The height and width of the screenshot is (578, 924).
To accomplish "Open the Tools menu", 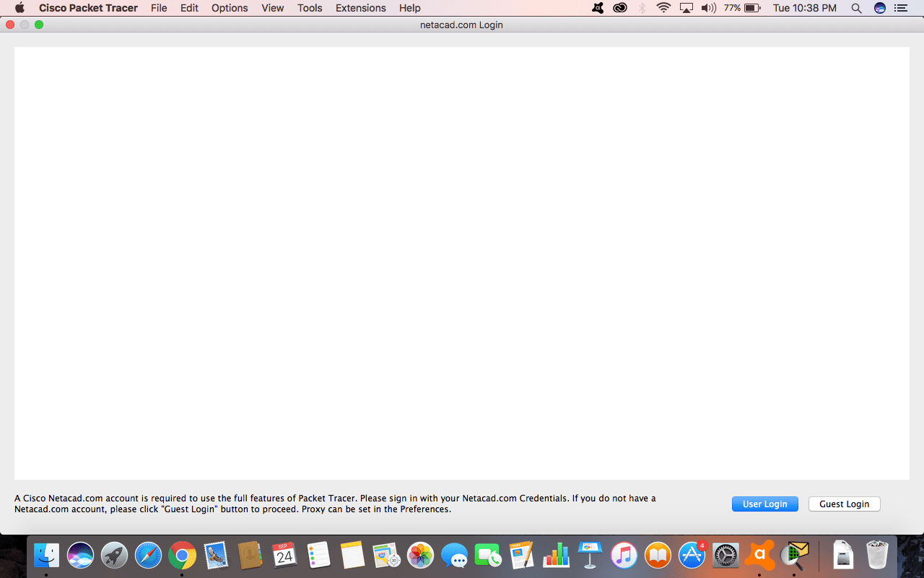I will (310, 8).
